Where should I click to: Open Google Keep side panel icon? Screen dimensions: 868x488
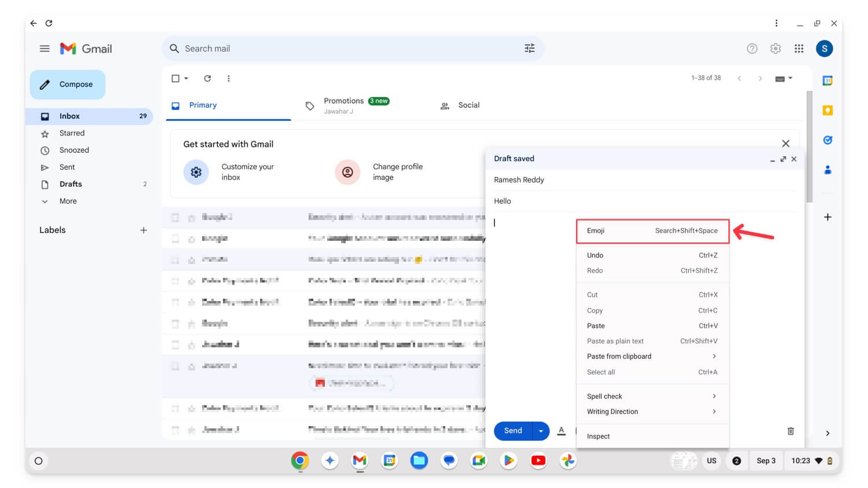tap(827, 111)
